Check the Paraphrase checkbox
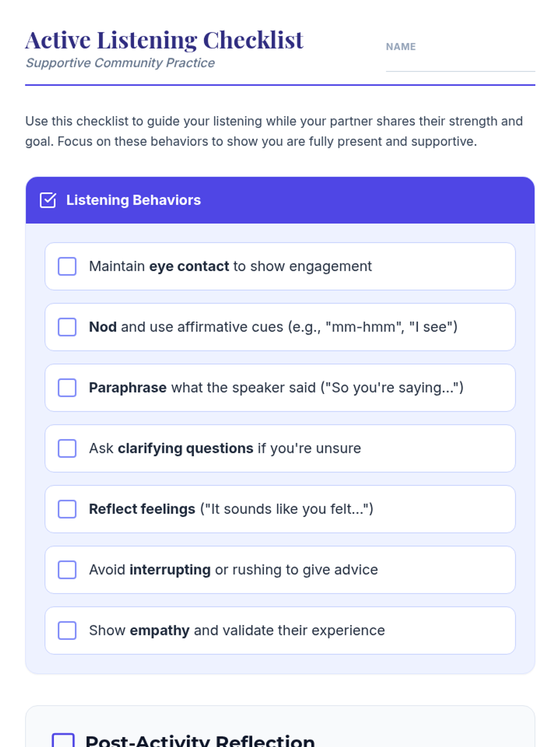Viewport: 560px width, 747px height. [x=67, y=388]
